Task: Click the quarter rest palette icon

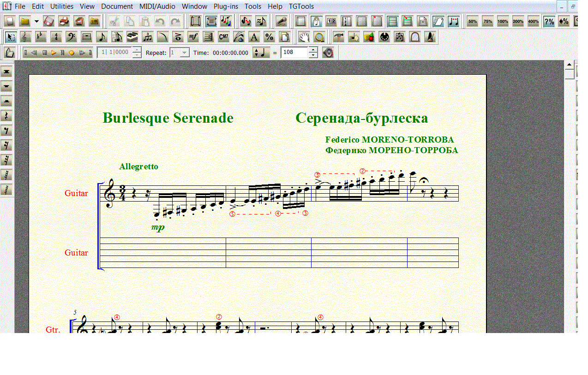Action: (6, 116)
